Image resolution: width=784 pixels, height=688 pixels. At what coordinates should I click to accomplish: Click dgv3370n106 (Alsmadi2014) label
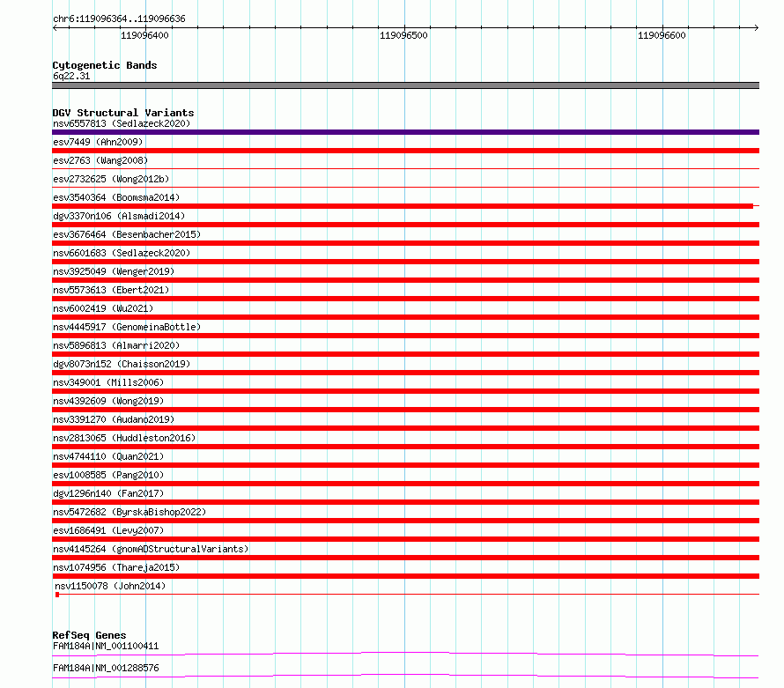click(119, 216)
